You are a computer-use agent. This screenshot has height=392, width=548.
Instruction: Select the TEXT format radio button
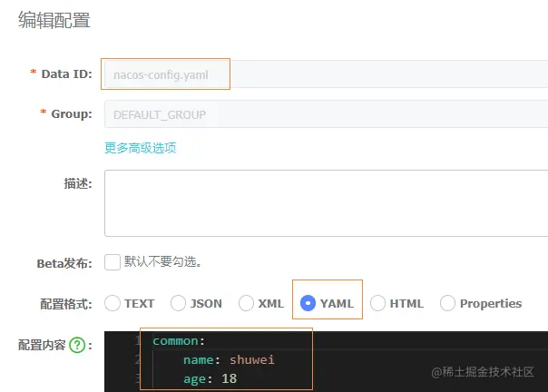tap(113, 303)
